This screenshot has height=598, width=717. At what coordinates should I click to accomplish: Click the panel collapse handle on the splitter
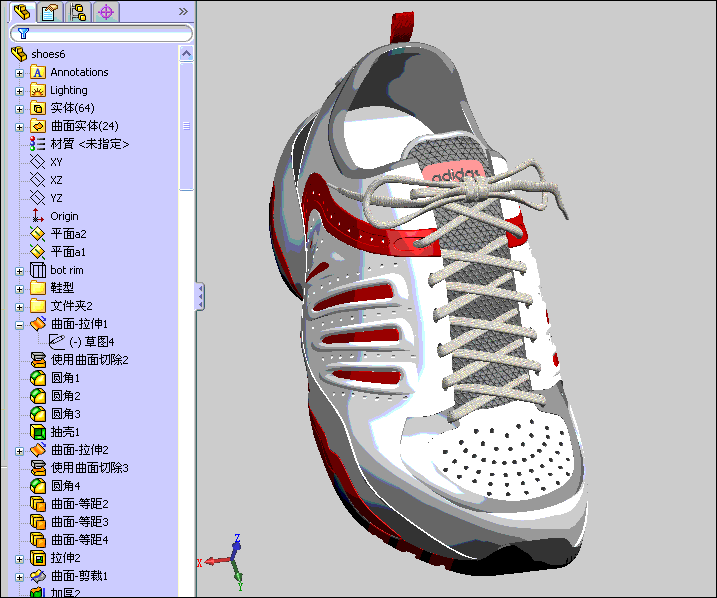tap(199, 297)
